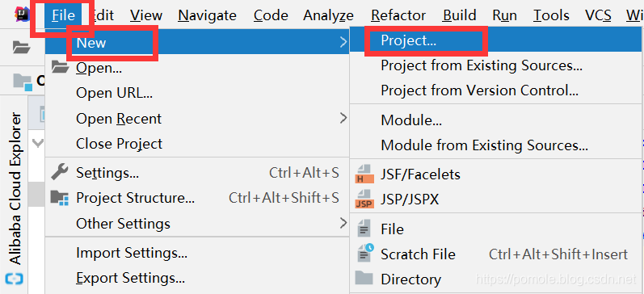Click the JSF/Facelets file icon
The width and height of the screenshot is (644, 294).
(x=364, y=174)
